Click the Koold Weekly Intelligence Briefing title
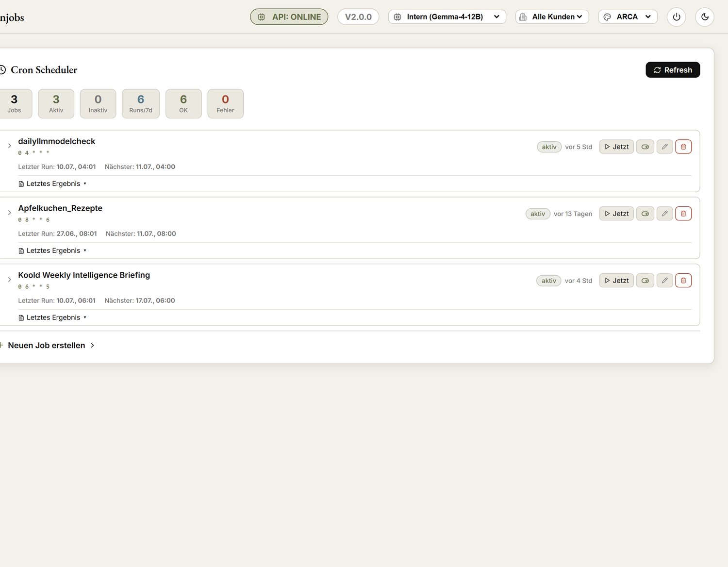Viewport: 728px width, 567px height. 84,275
